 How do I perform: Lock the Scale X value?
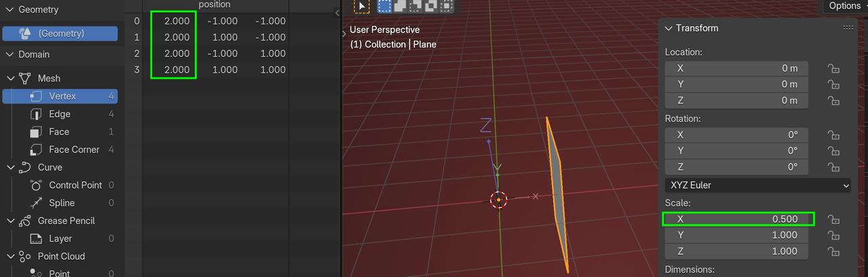833,219
